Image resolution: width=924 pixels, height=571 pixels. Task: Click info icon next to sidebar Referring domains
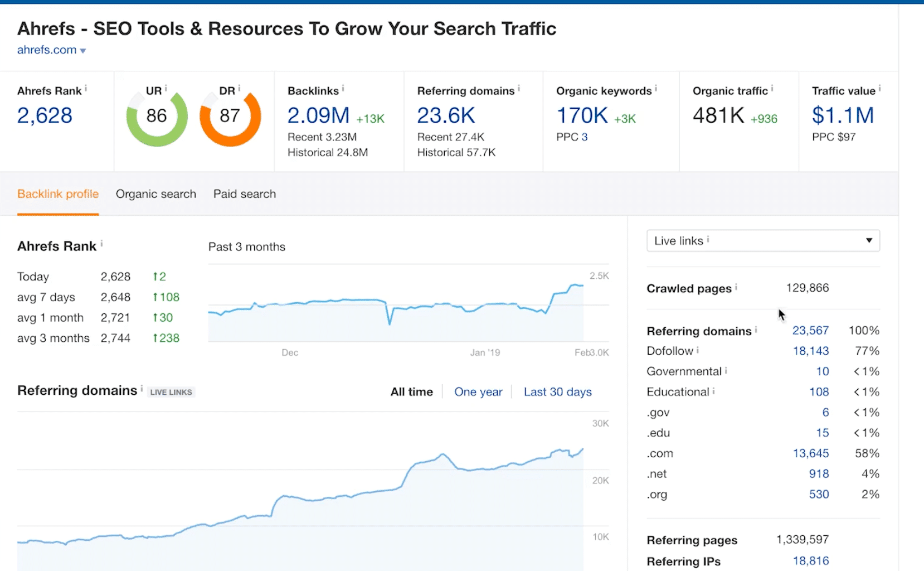pos(756,330)
